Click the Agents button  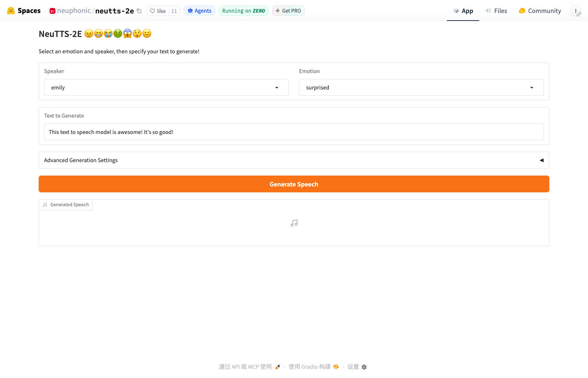click(199, 11)
